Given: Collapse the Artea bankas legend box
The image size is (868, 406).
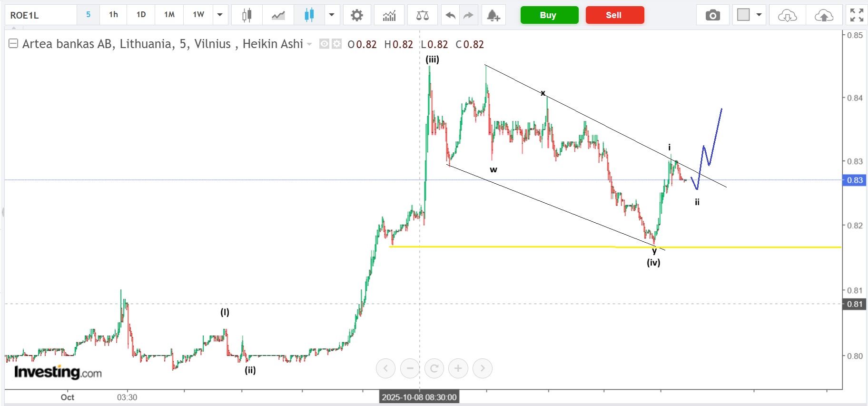Looking at the screenshot, I should (13, 44).
